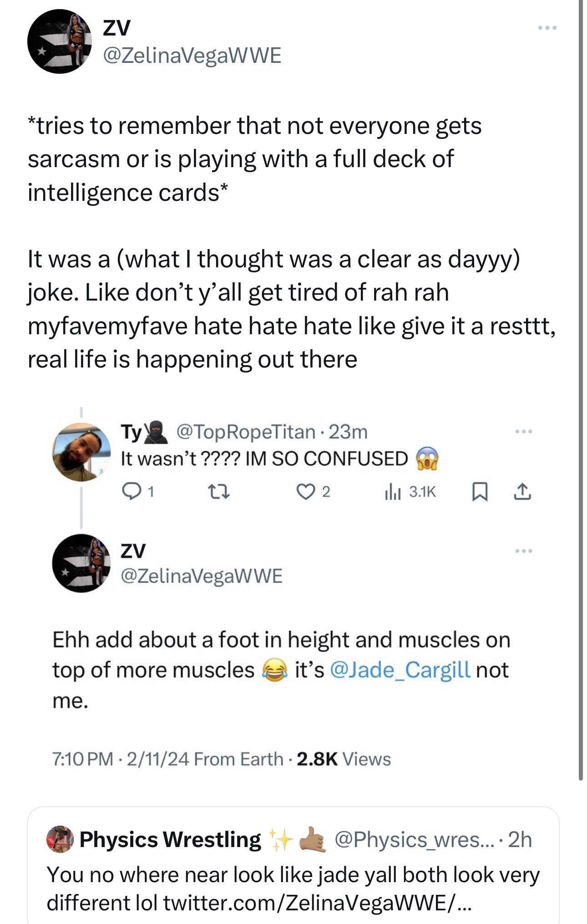
Task: Open the Physics Wrestling profile avatar
Action: 60,839
